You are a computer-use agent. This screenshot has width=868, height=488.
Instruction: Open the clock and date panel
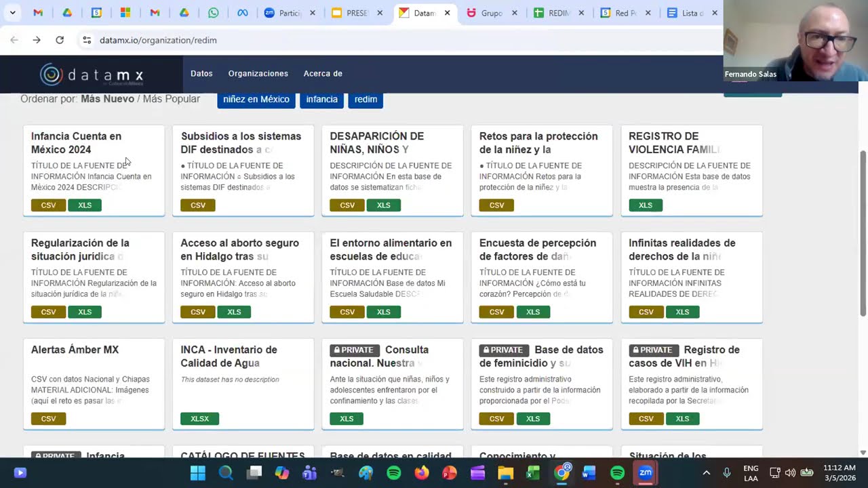click(840, 472)
